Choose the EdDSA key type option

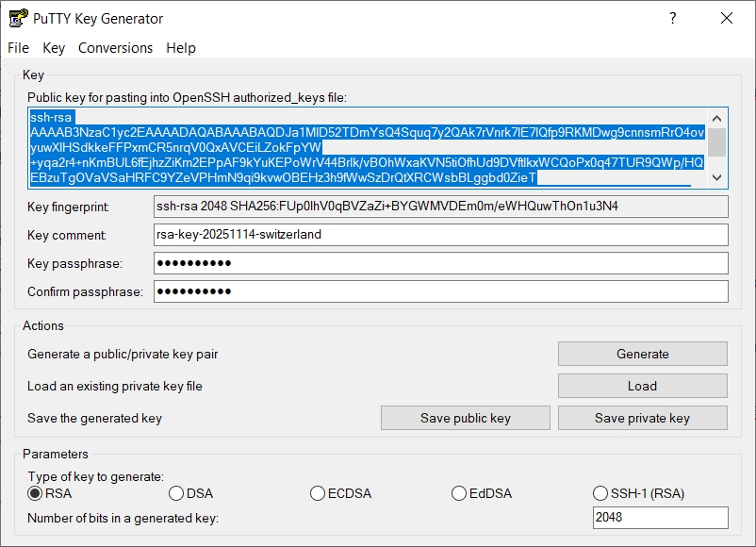click(459, 493)
